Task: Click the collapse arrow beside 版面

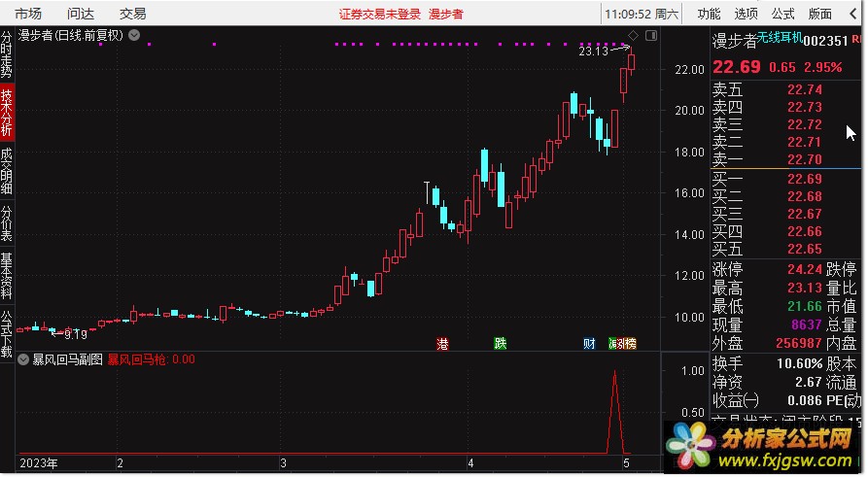Action: (853, 14)
